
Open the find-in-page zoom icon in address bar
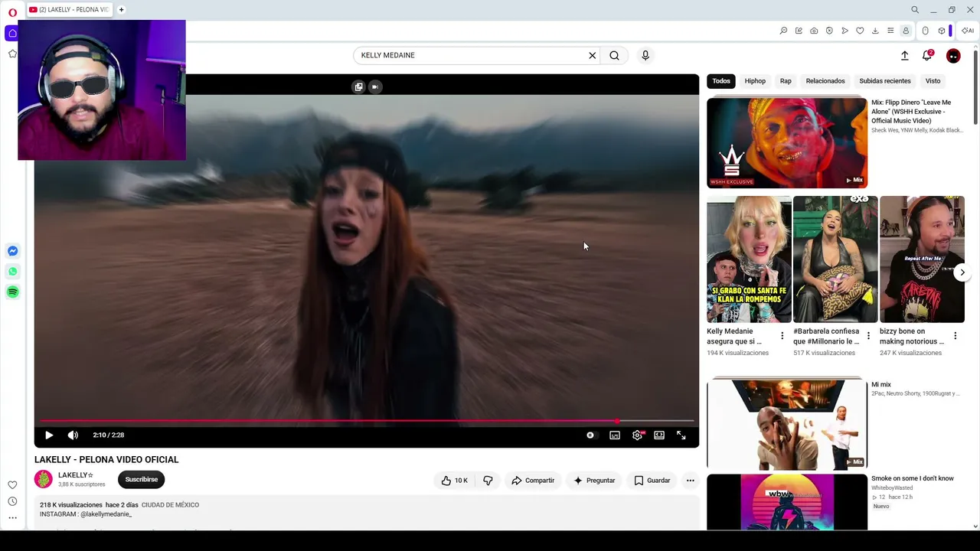click(x=783, y=31)
